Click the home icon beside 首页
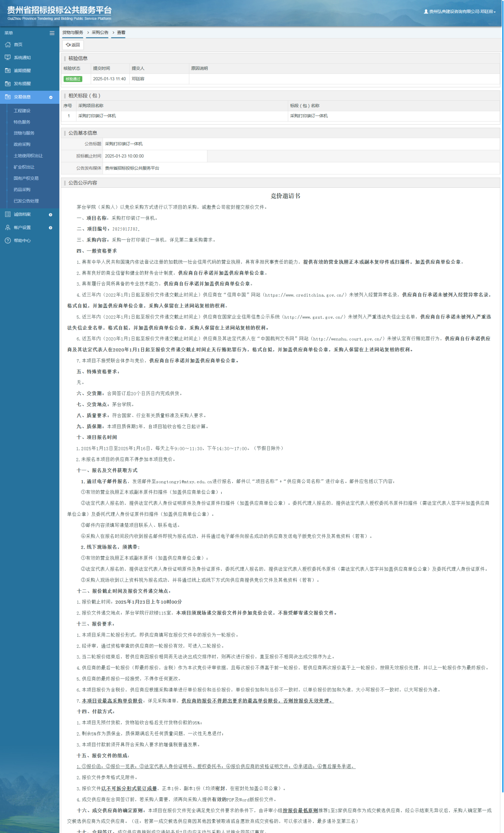The height and width of the screenshot is (833, 504). [8, 45]
